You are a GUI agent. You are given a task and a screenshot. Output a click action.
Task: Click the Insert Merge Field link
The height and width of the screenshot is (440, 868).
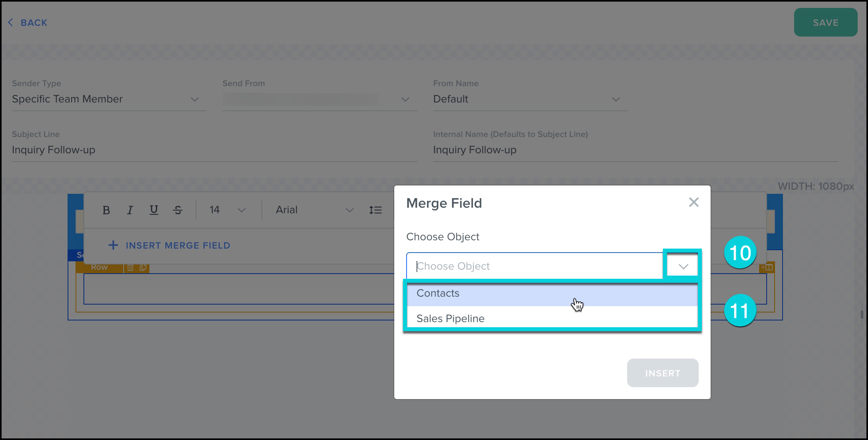169,245
